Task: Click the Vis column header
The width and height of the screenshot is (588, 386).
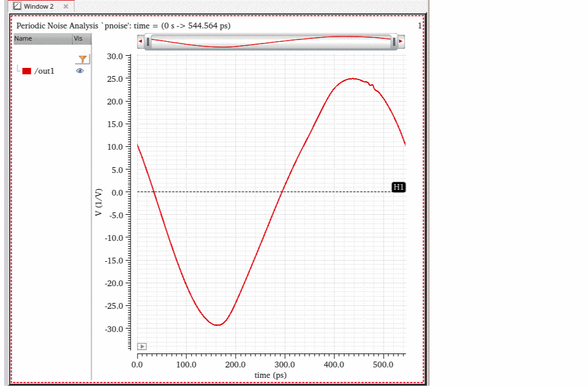Action: (x=82, y=39)
